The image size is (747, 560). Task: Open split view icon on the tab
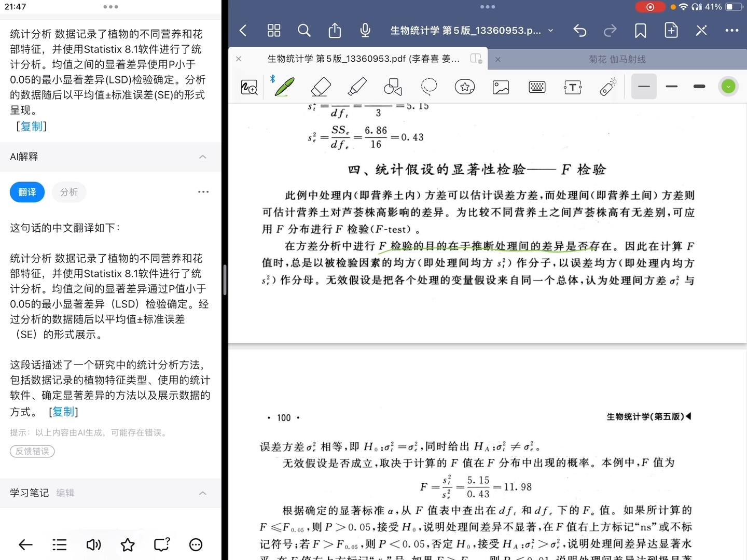(476, 59)
